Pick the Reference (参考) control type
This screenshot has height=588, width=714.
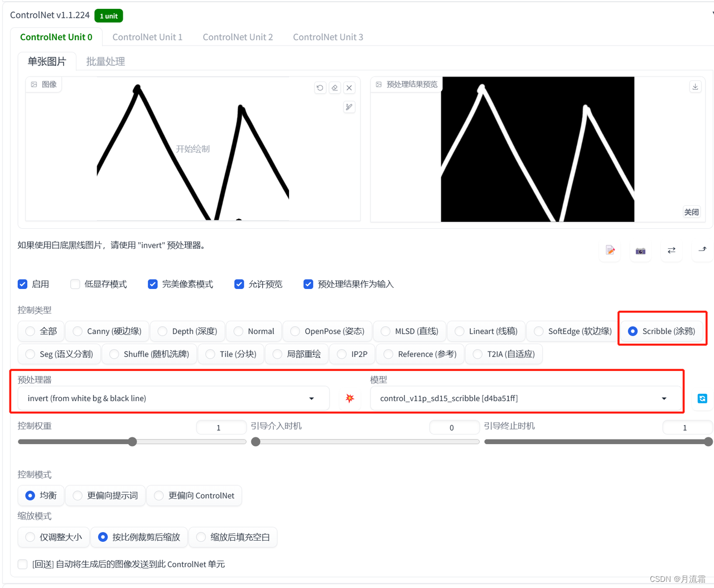coord(420,354)
